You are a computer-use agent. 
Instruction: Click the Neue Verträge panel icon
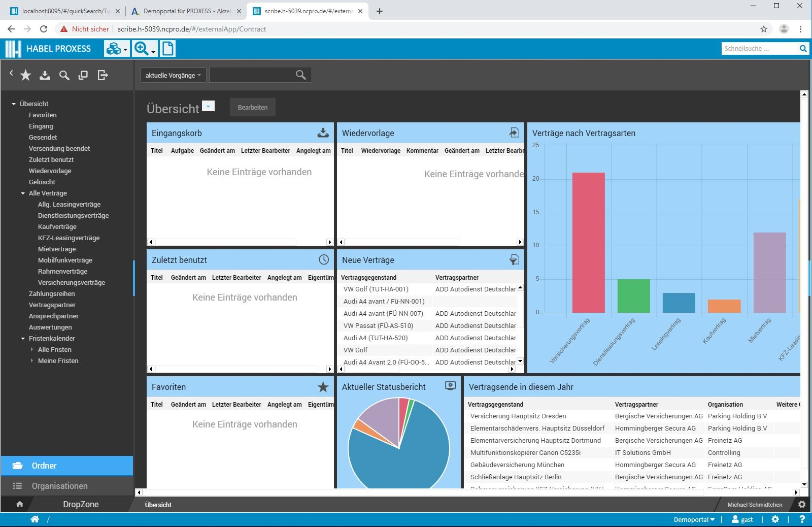click(x=514, y=260)
